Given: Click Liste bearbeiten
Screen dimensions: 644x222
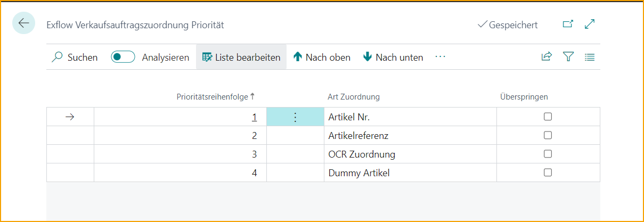Looking at the screenshot, I should (x=241, y=57).
